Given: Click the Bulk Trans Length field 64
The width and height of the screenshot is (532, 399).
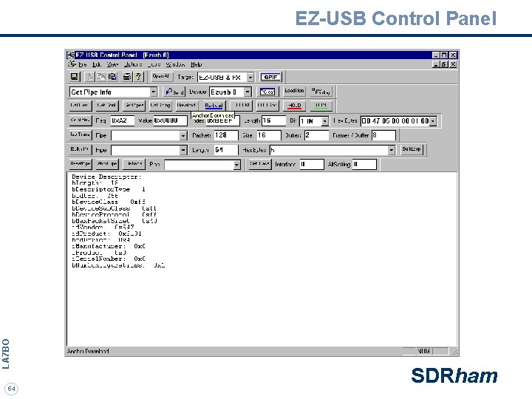Looking at the screenshot, I should tap(226, 150).
